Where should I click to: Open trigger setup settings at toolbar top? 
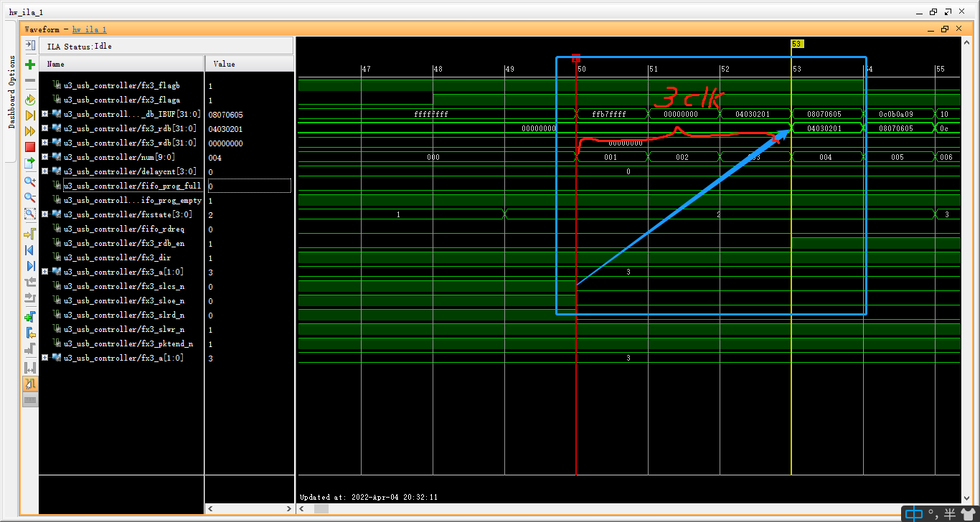29,45
